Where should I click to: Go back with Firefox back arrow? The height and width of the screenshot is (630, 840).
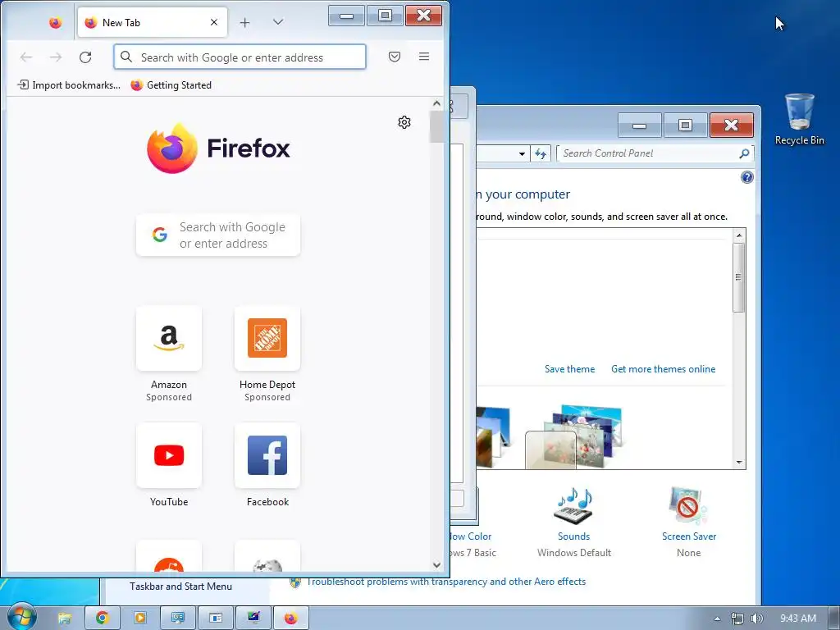tap(26, 57)
